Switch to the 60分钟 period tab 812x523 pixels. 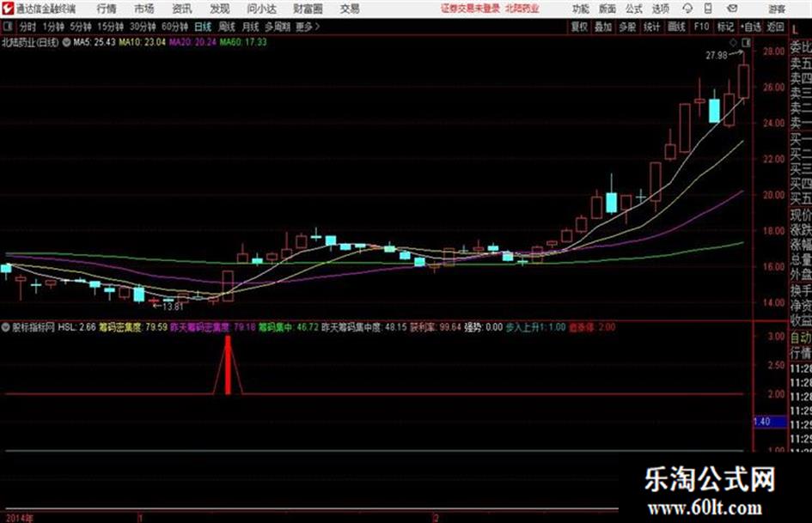pos(174,27)
